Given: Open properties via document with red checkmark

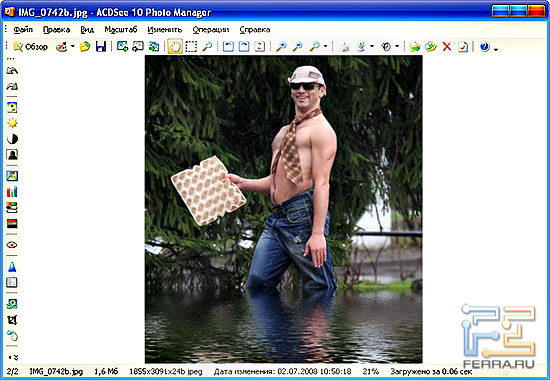Looking at the screenshot, I should pyautogui.click(x=463, y=47).
